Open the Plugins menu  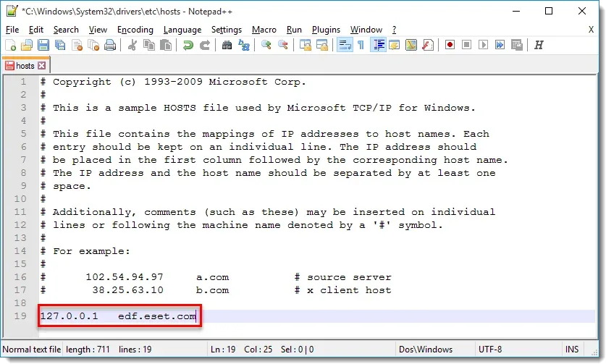tap(327, 30)
